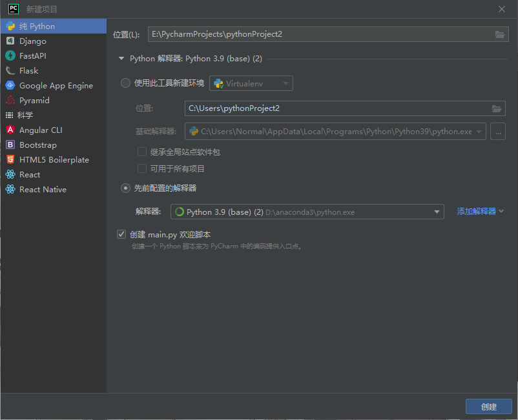
Task: Click the PyCharm logo in the title bar
Action: pyautogui.click(x=13, y=9)
